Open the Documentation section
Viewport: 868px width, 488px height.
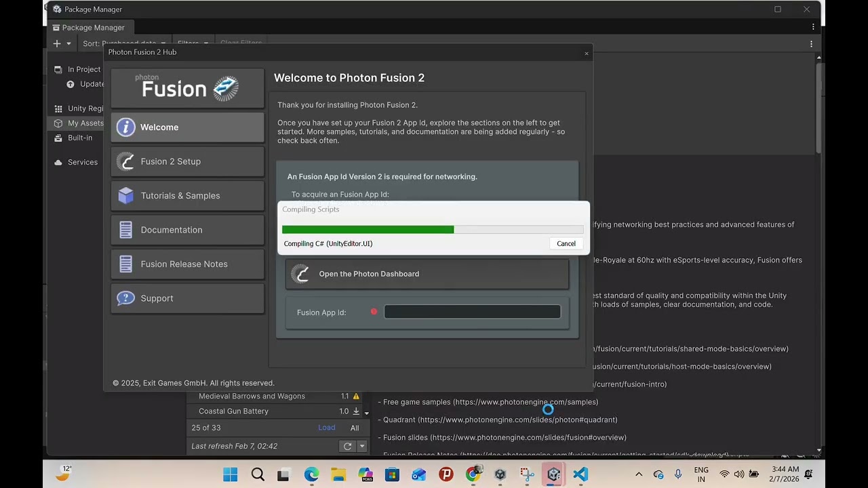tap(188, 230)
